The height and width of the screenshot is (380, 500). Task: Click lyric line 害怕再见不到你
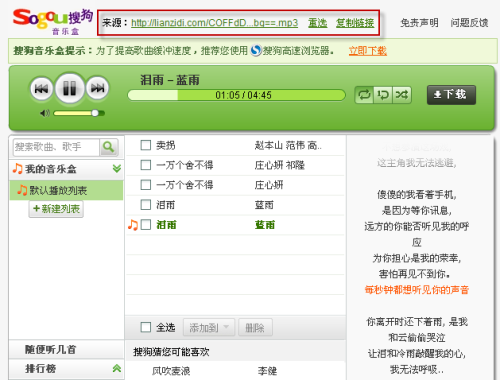pyautogui.click(x=415, y=274)
